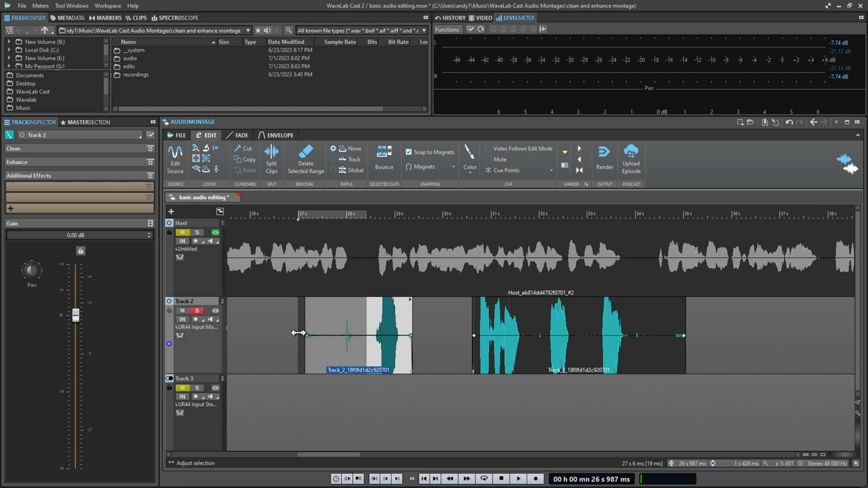Click Upload Episode cloud icon
This screenshot has width=868, height=488.
[631, 152]
